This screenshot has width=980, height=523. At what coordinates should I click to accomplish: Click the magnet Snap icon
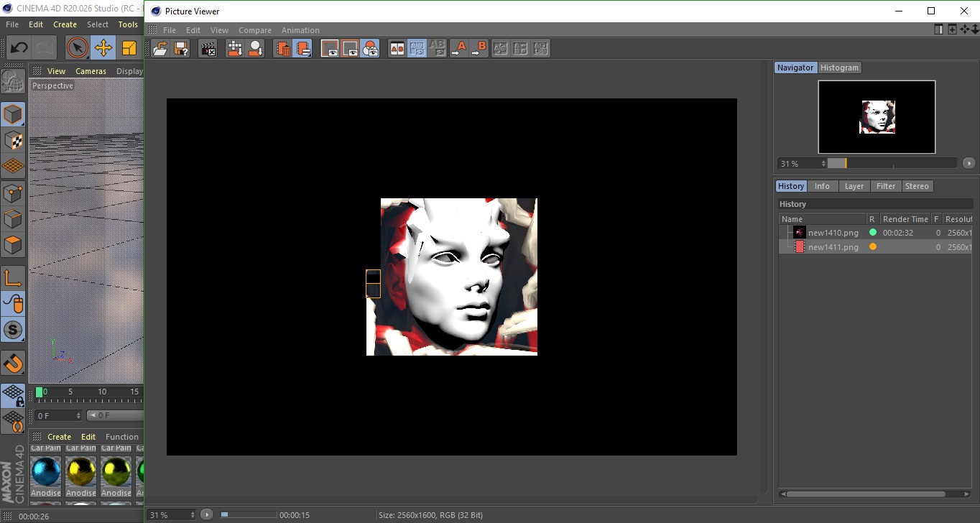pos(13,363)
